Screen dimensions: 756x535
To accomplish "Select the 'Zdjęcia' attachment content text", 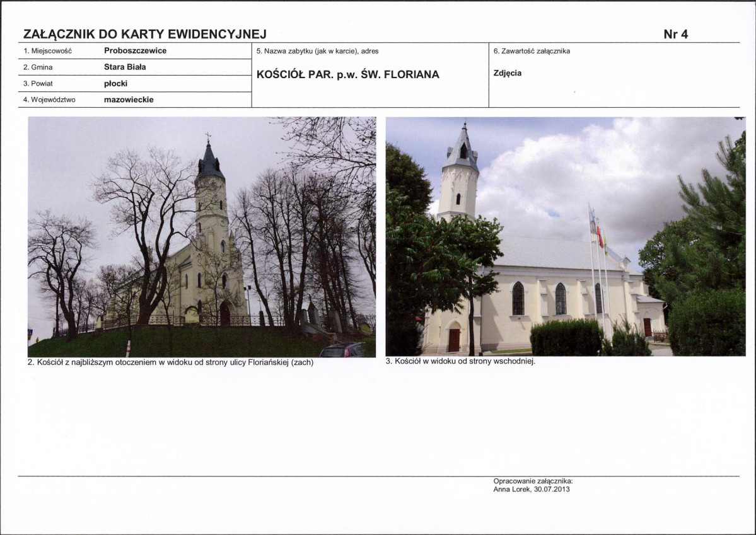I will [x=508, y=73].
